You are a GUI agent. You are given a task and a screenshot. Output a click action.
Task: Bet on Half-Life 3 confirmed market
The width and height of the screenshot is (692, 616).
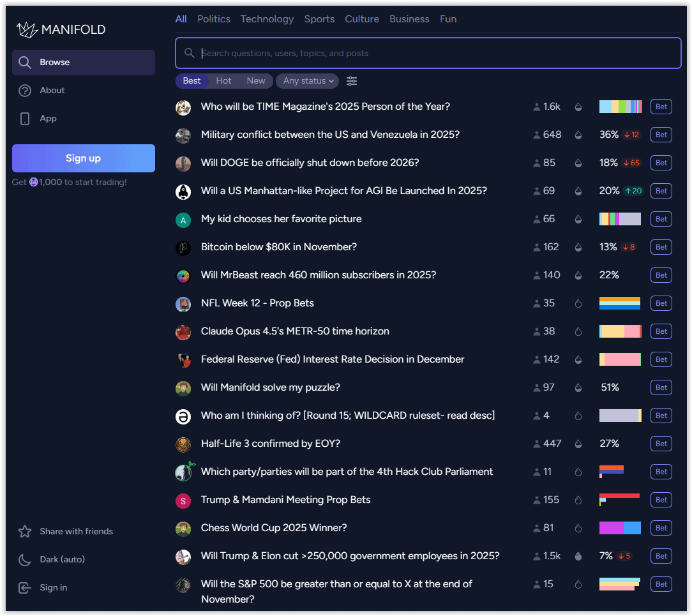[661, 444]
